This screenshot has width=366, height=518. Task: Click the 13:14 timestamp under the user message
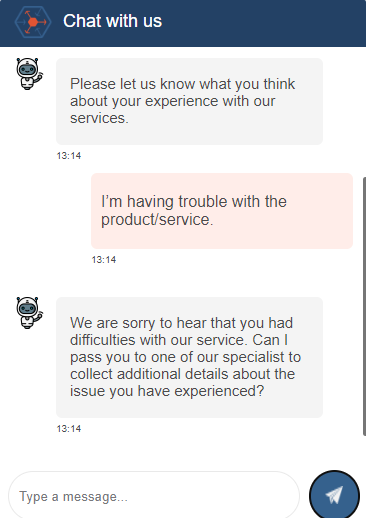click(104, 260)
